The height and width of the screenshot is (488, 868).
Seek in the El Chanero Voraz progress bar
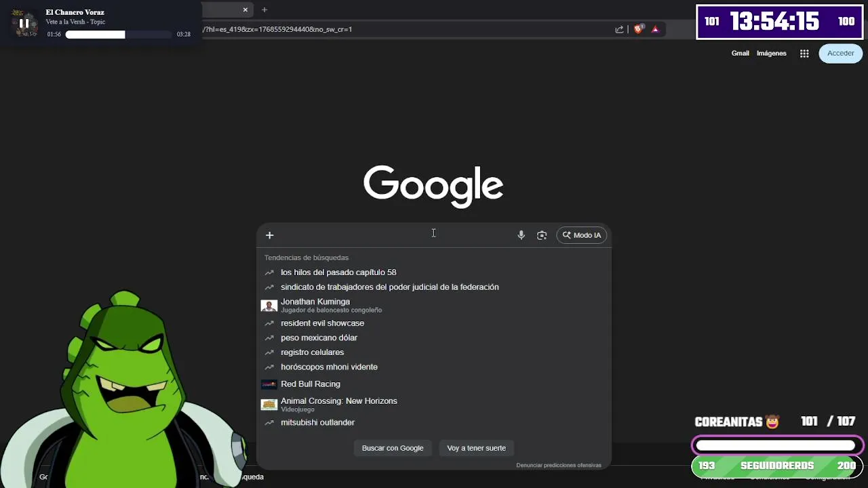(x=119, y=35)
